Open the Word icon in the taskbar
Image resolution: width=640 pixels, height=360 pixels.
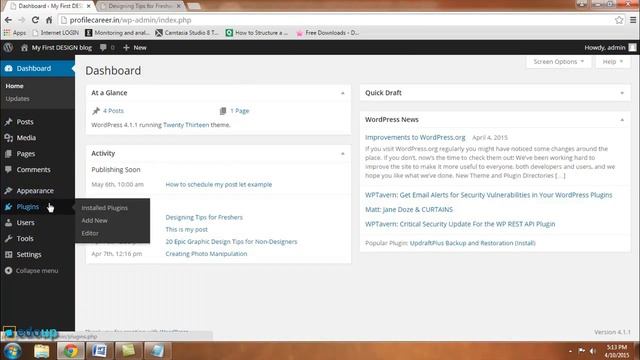99,351
